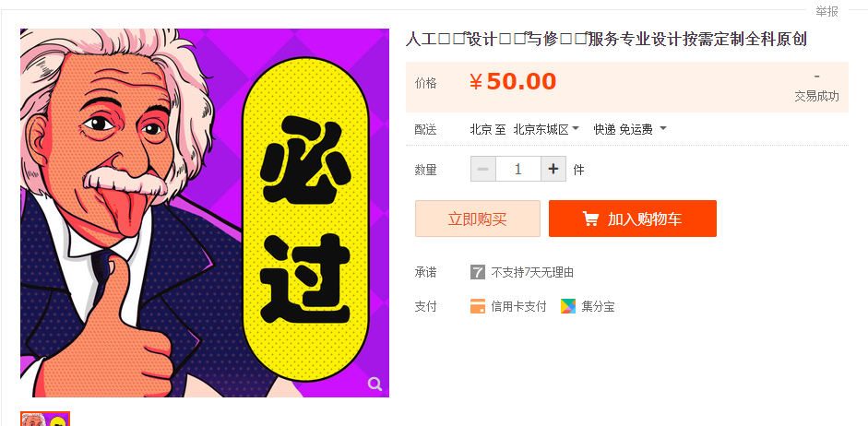Click the credit card payment icon
The height and width of the screenshot is (426, 868).
click(x=478, y=306)
